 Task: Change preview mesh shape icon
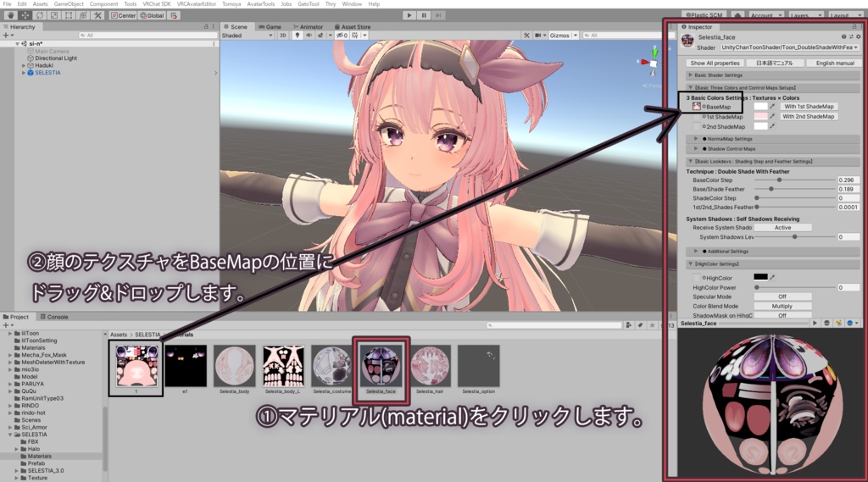tap(827, 324)
